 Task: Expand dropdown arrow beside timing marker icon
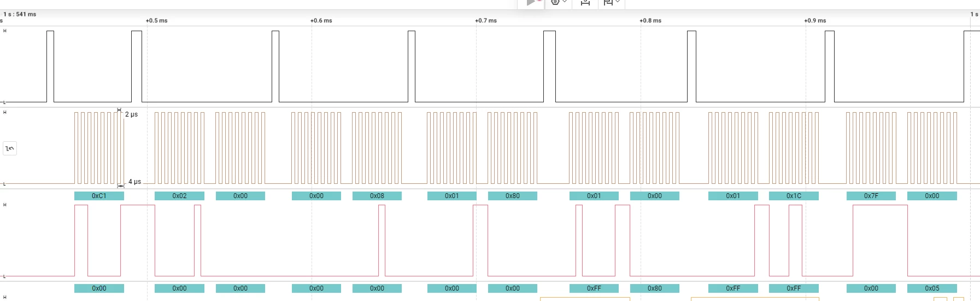tap(618, 2)
